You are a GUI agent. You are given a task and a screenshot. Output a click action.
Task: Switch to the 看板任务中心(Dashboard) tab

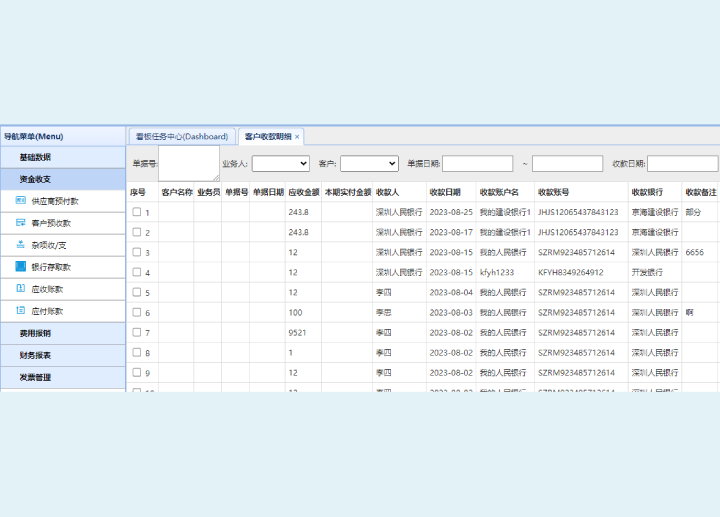tap(182, 137)
